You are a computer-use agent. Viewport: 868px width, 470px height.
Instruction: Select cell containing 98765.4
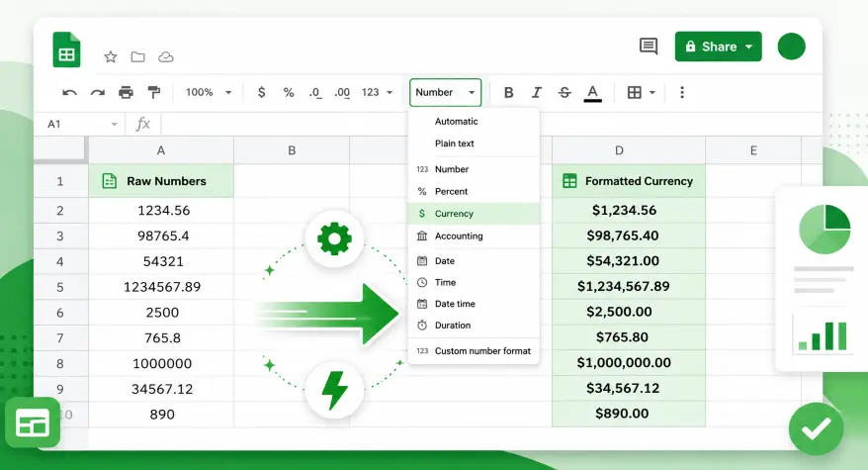click(161, 236)
